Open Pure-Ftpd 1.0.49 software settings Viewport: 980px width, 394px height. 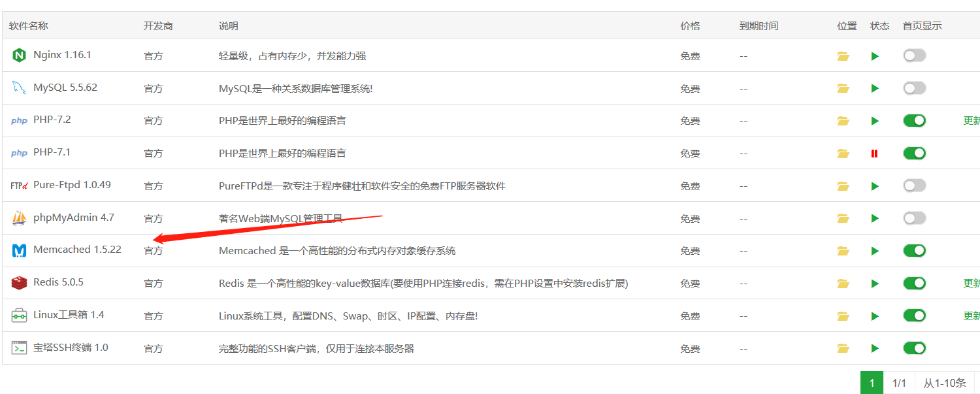(x=72, y=185)
